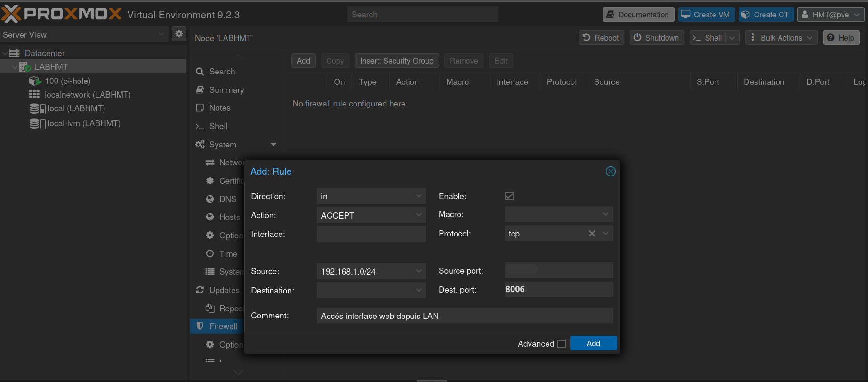Image resolution: width=868 pixels, height=382 pixels.
Task: Open the Direction dropdown
Action: [x=418, y=196]
